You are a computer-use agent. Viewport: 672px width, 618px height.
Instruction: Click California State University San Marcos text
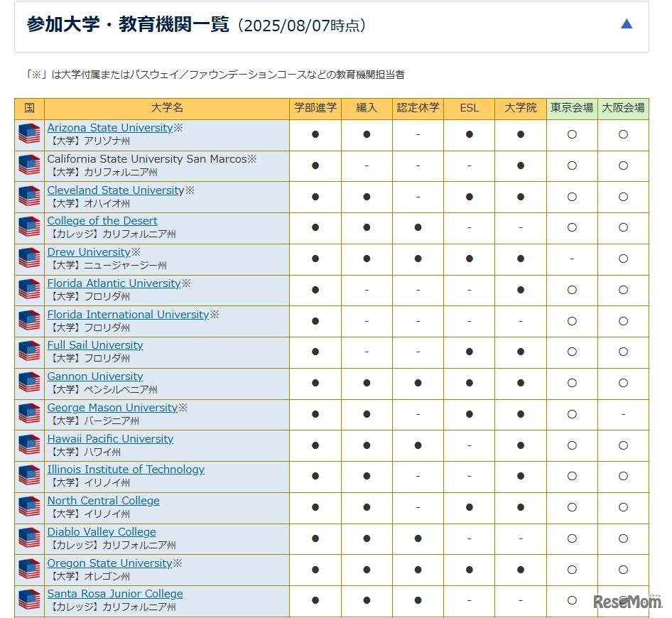(x=147, y=159)
